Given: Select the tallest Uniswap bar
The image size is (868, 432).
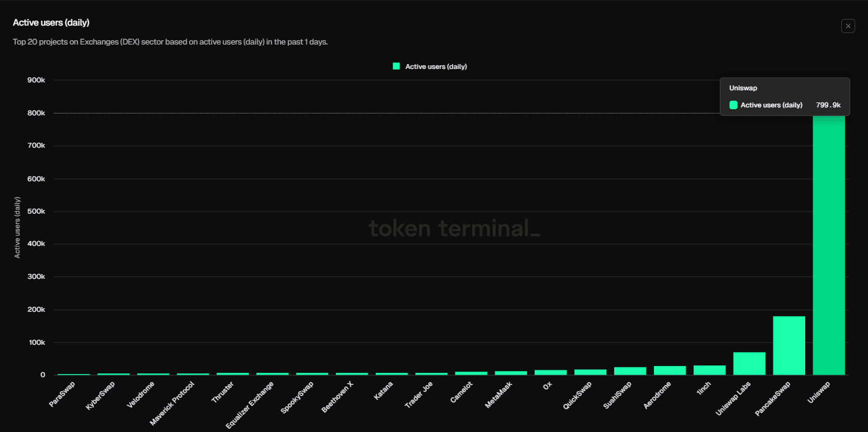Looking at the screenshot, I should point(828,244).
